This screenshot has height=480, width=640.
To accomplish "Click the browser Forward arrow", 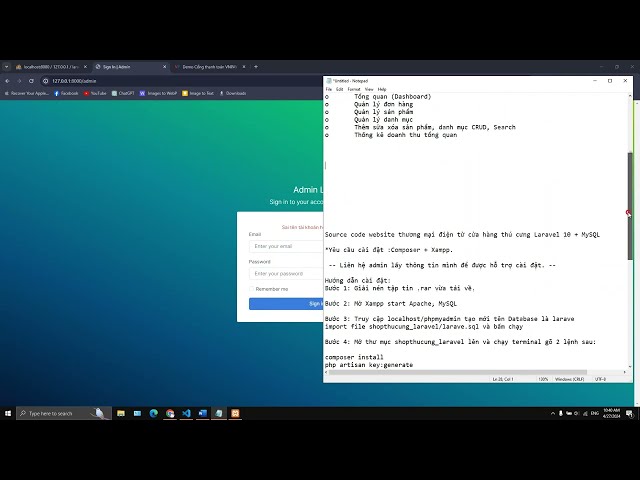I will click(19, 81).
